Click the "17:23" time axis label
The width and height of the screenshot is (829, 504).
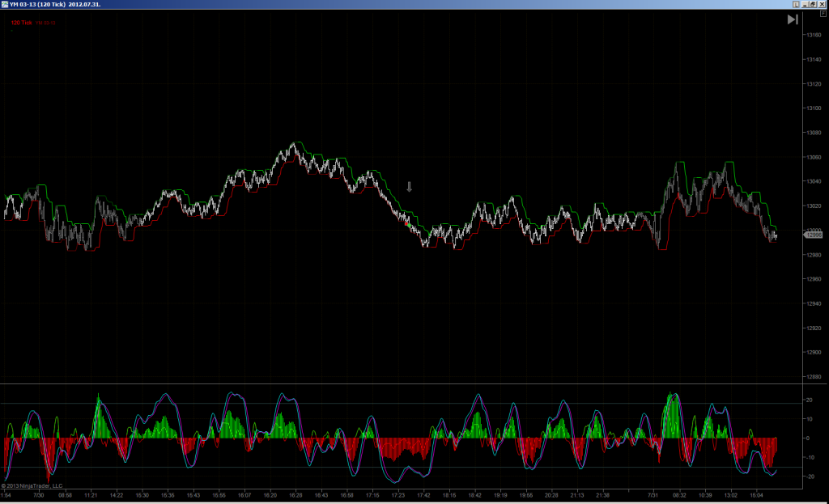tap(398, 496)
